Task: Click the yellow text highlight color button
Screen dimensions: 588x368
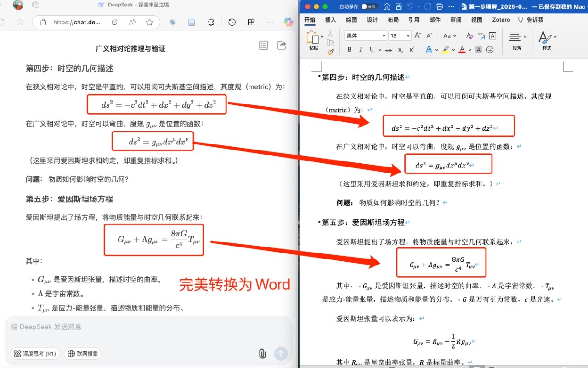Action: 446,50
